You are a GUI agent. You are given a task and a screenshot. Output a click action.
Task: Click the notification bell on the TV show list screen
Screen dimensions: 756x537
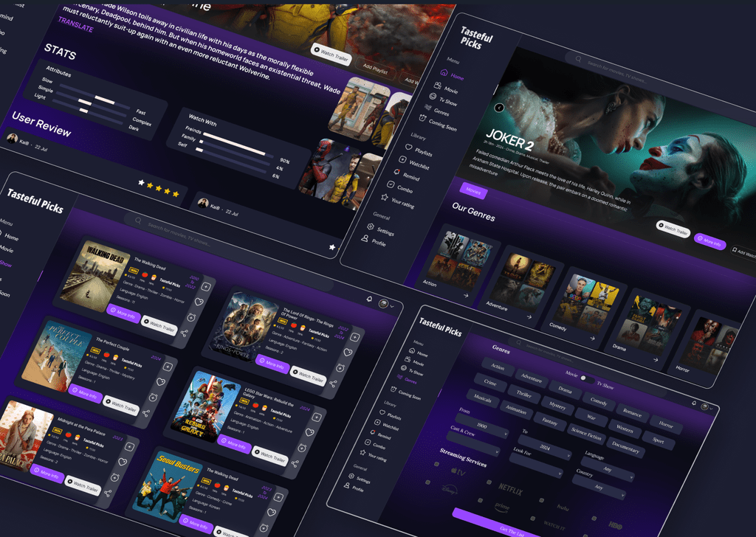pos(369,299)
